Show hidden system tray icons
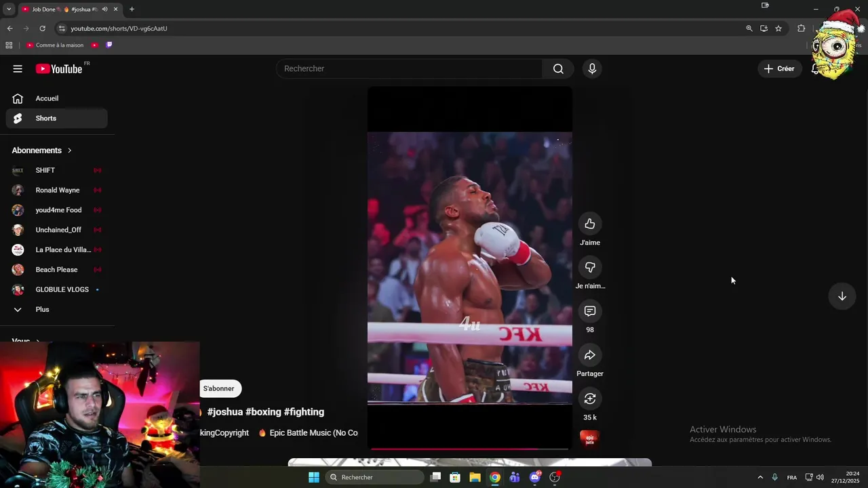Viewport: 868px width, 488px height. (760, 477)
